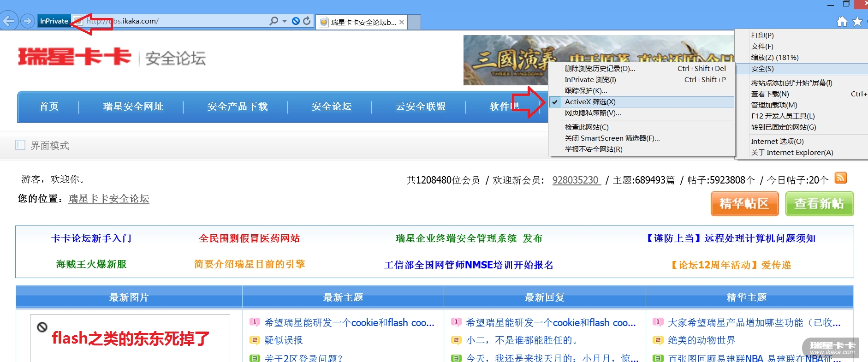Open 安全论坛 in the blue navigation bar
The height and width of the screenshot is (362, 868).
[332, 107]
